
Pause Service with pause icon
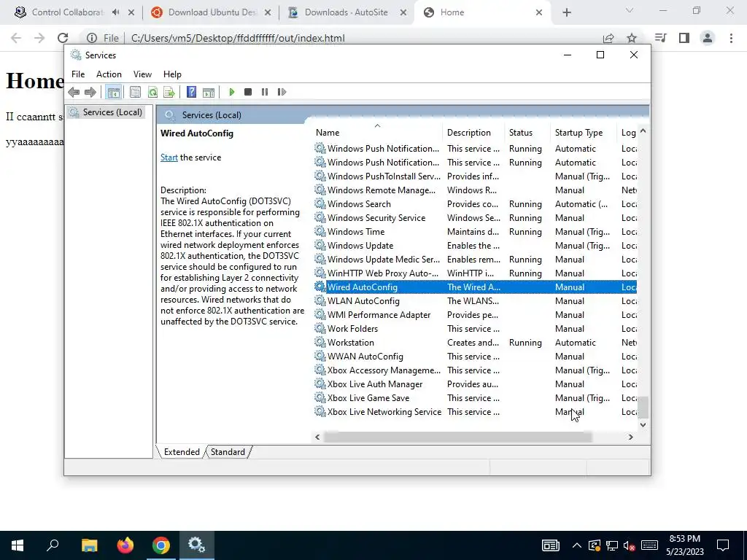point(265,92)
